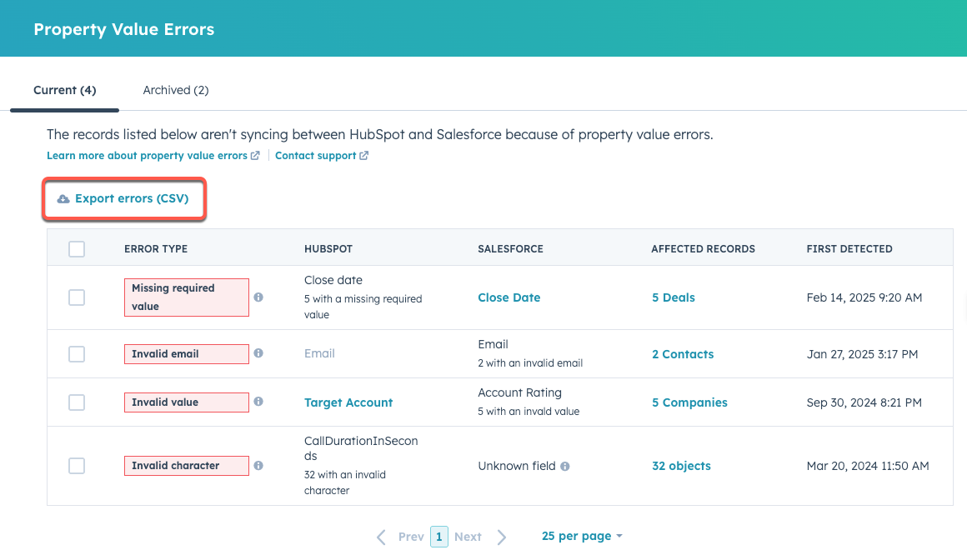This screenshot has height=560, width=967.
Task: Click the Next page chevron
Action: [502, 537]
